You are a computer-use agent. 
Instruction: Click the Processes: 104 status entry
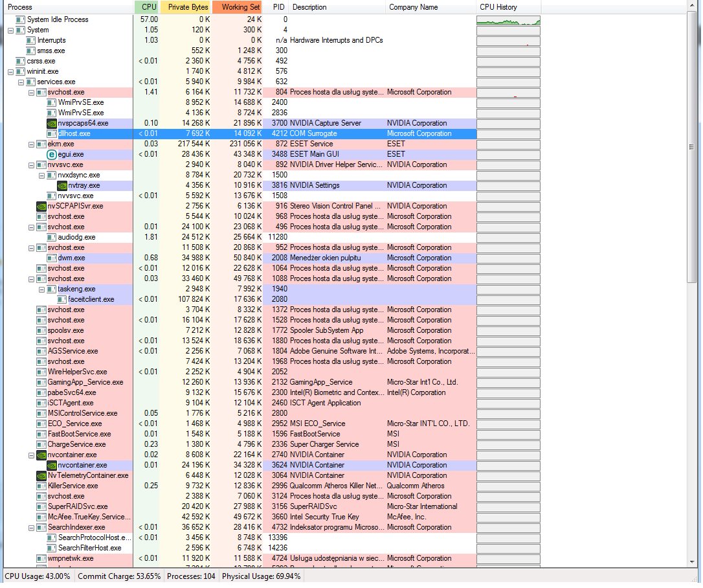point(191,576)
